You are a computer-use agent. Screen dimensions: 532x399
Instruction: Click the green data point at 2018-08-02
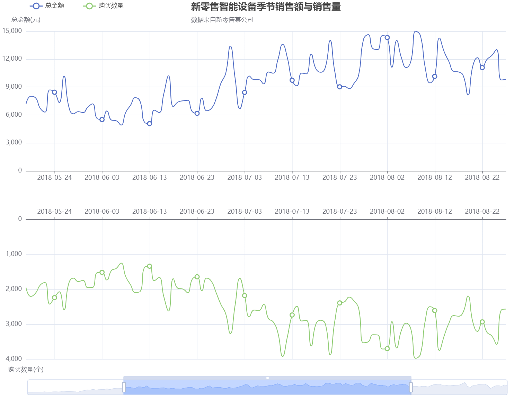[387, 349]
